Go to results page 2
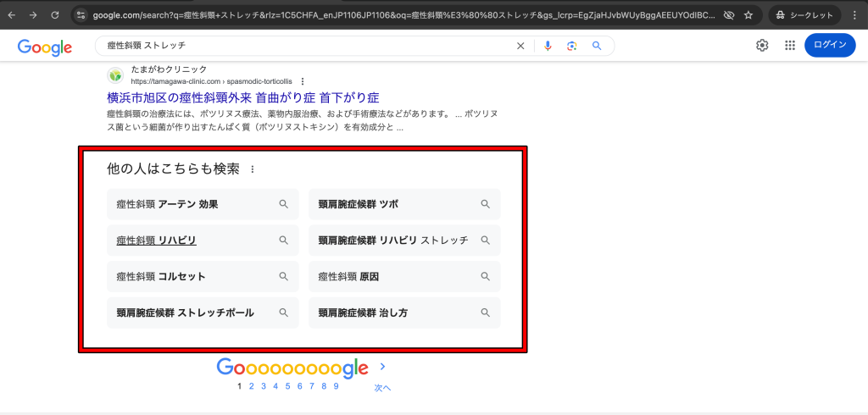Image resolution: width=868 pixels, height=415 pixels. click(x=252, y=386)
